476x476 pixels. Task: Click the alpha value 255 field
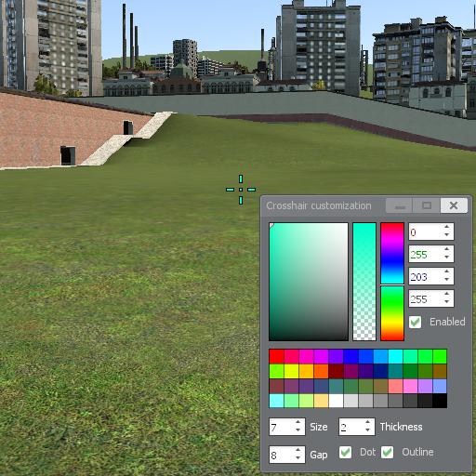tap(426, 298)
